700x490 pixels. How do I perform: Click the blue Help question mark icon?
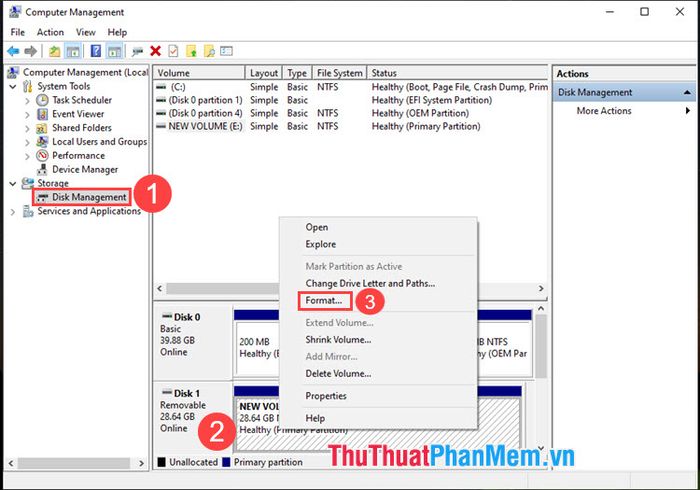point(96,51)
